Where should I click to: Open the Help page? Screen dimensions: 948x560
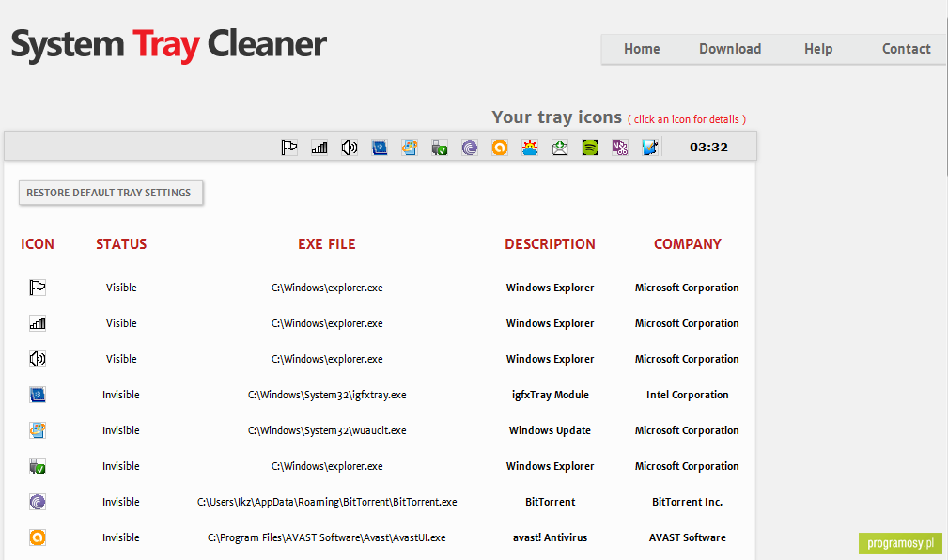(818, 49)
